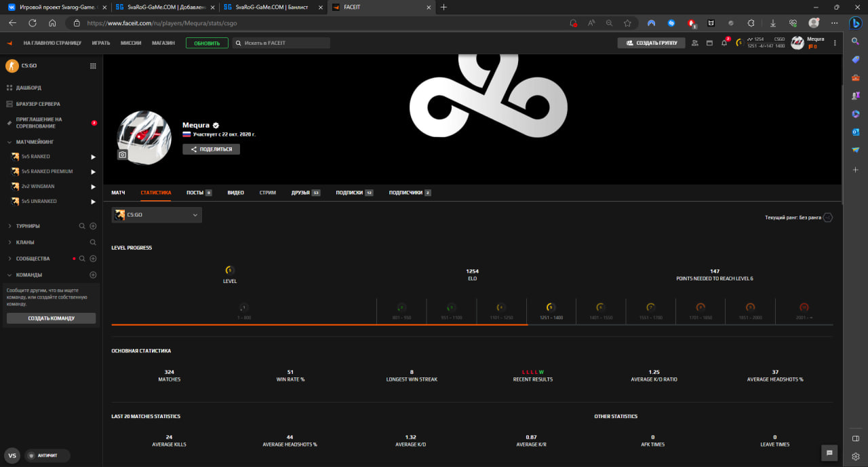
Task: Click the Создать группу button
Action: coord(651,43)
